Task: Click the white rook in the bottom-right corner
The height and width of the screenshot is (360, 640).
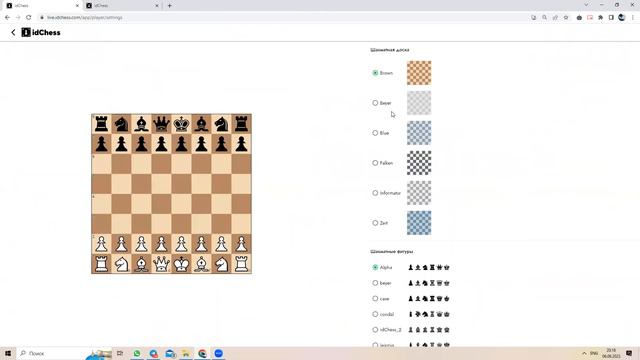Action: click(x=241, y=264)
